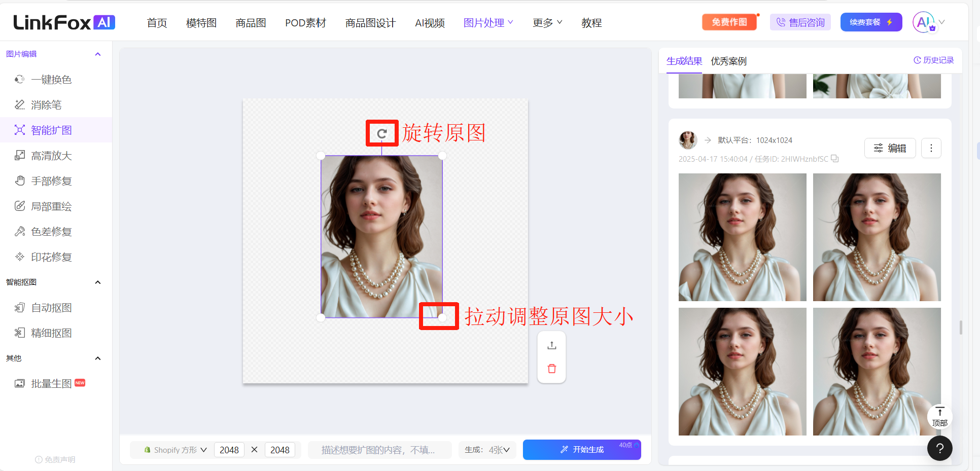This screenshot has height=471, width=980.
Task: Open the 精细抠图 fine cutout tool
Action: tap(51, 333)
